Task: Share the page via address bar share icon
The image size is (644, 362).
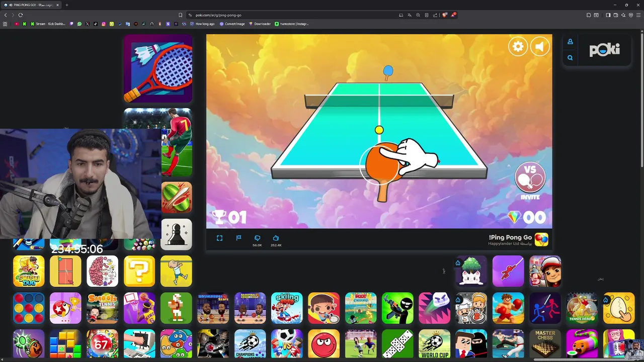Action: (x=435, y=15)
